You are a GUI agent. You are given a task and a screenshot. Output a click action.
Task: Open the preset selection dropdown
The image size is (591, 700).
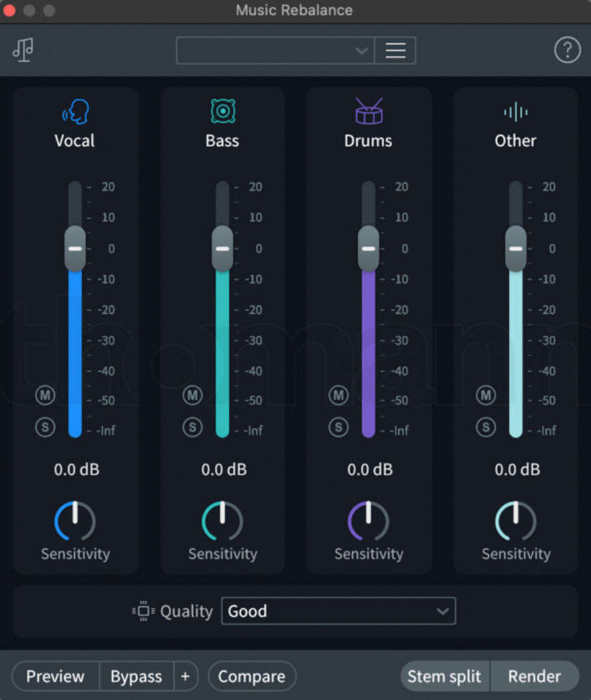(x=273, y=50)
